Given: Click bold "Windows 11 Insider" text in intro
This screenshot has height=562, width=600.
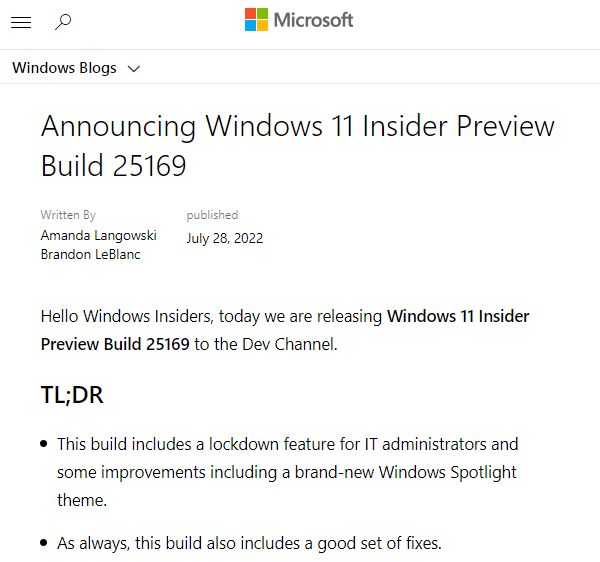Looking at the screenshot, I should click(x=458, y=316).
